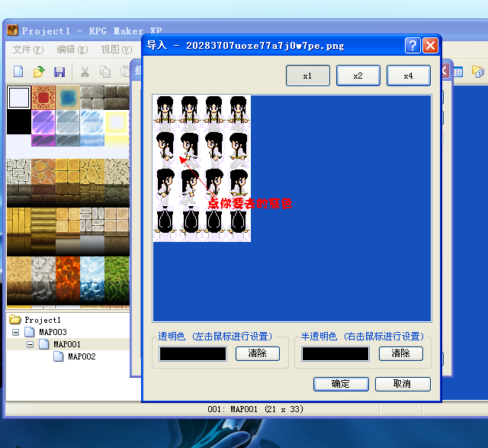The width and height of the screenshot is (488, 448).
Task: Click the semi-transparent color black swatch
Action: point(335,354)
